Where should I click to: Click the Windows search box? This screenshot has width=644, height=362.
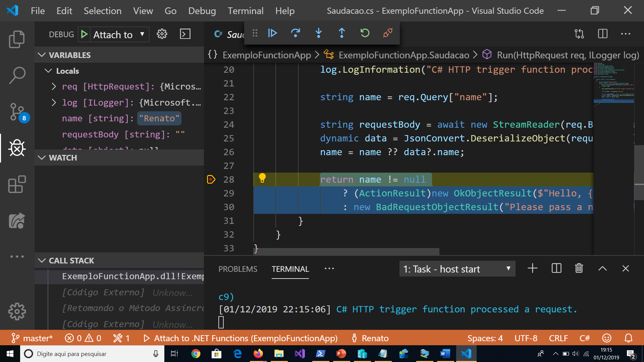(x=92, y=354)
